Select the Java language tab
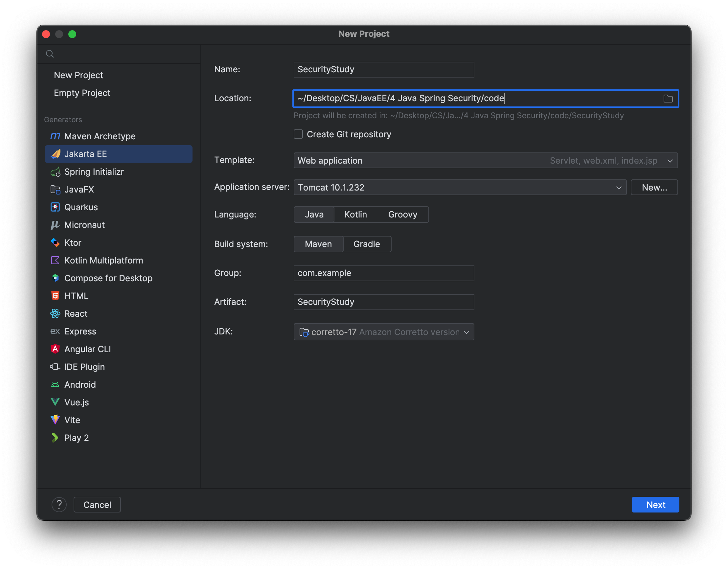Image resolution: width=728 pixels, height=569 pixels. click(x=313, y=215)
